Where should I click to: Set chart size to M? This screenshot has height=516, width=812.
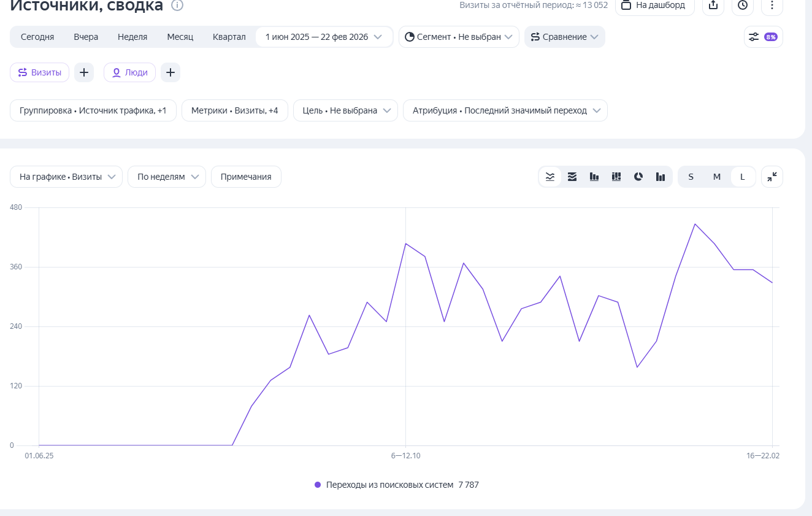pos(716,177)
